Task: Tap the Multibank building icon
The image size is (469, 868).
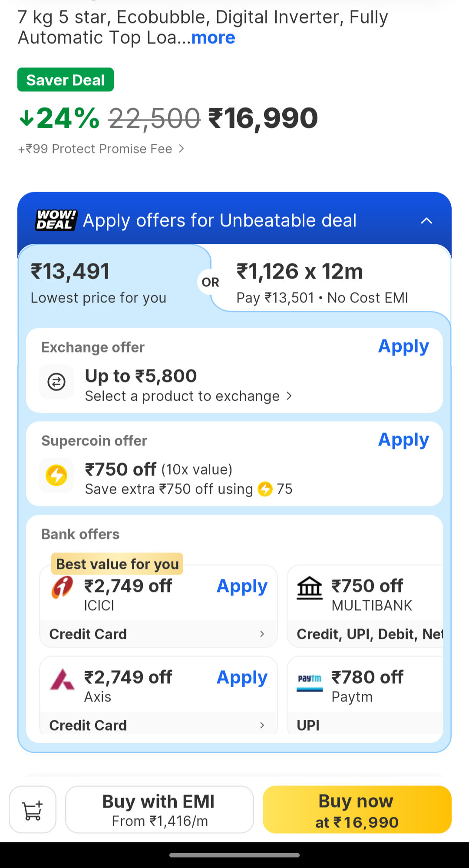Action: point(309,588)
